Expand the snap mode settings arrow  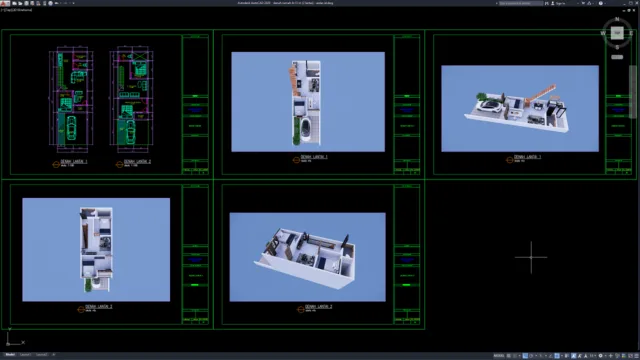[520, 356]
